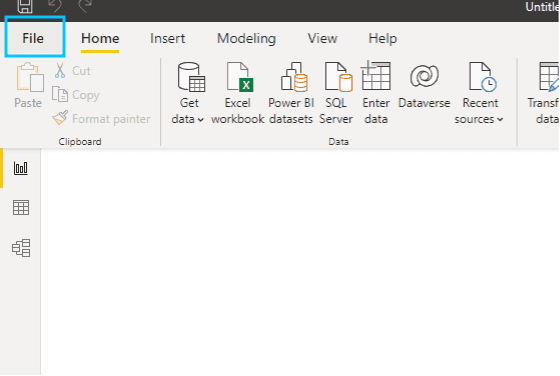Click the Redo arrow in title bar
The height and width of the screenshot is (376, 560).
click(x=85, y=5)
